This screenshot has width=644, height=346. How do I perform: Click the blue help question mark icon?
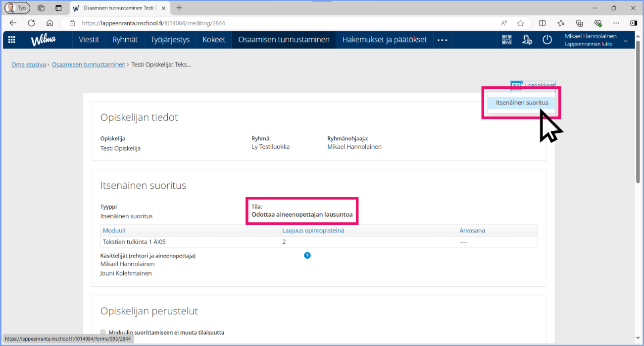click(x=307, y=255)
